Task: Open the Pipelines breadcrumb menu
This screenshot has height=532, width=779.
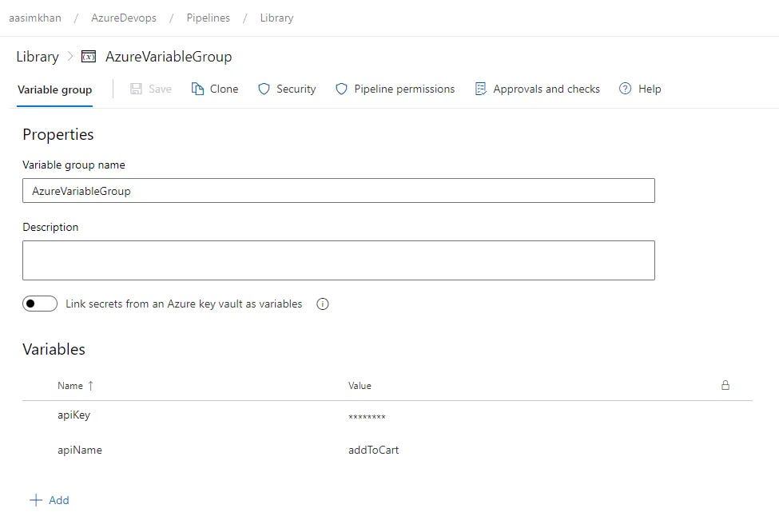Action: [x=208, y=17]
